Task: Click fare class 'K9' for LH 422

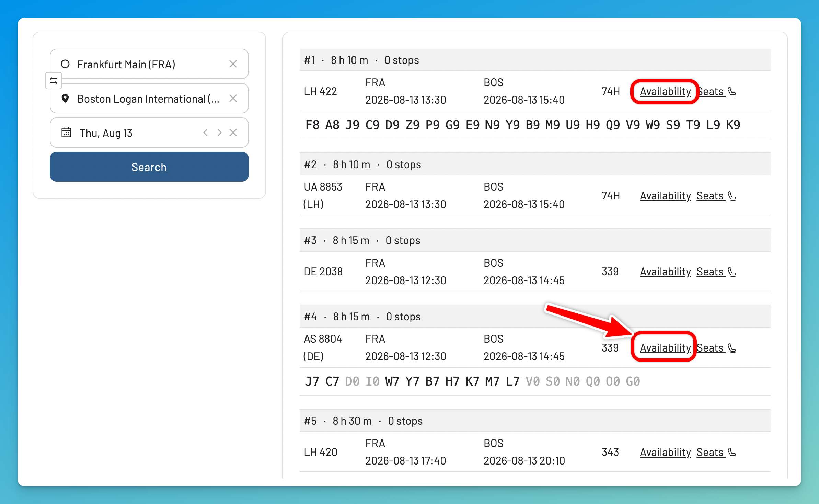Action: pyautogui.click(x=733, y=125)
